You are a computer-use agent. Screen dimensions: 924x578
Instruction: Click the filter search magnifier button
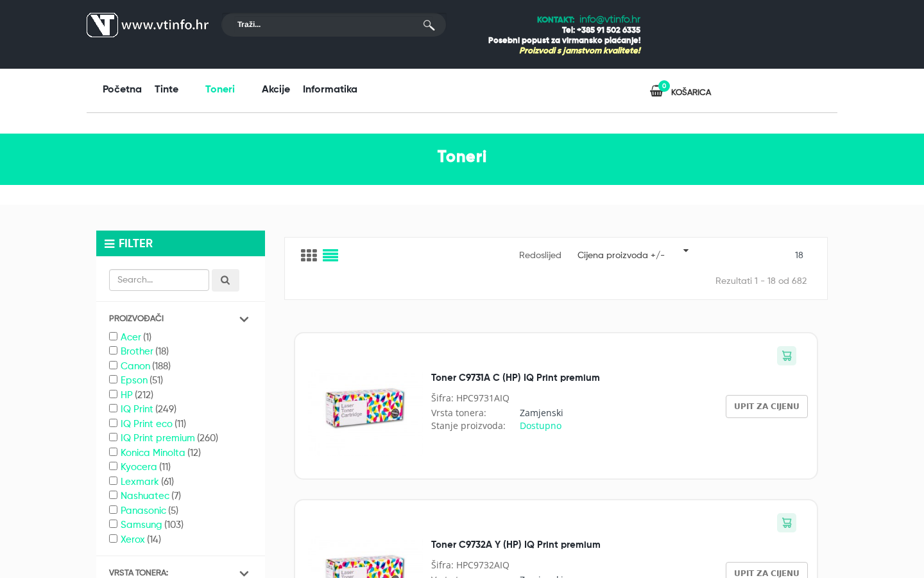[225, 280]
